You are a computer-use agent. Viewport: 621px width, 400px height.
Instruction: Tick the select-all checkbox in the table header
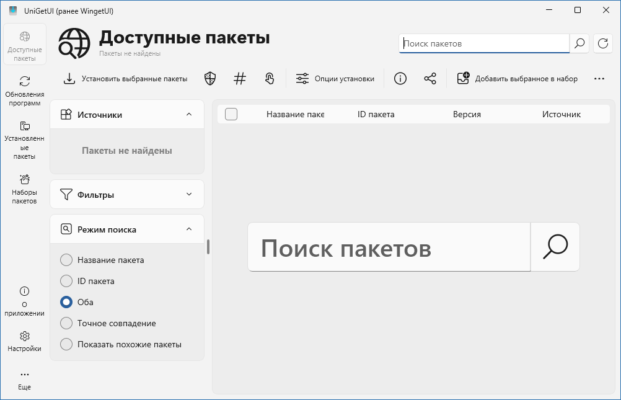[231, 114]
